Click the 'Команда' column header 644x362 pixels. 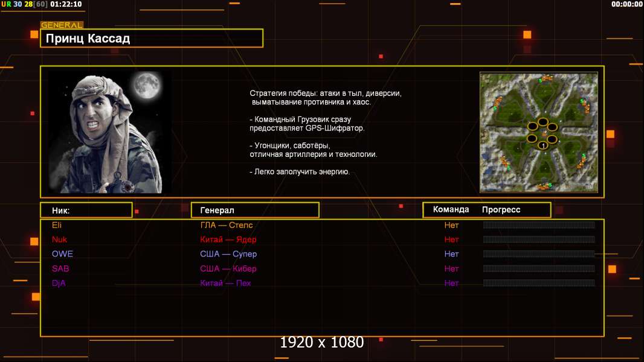451,209
